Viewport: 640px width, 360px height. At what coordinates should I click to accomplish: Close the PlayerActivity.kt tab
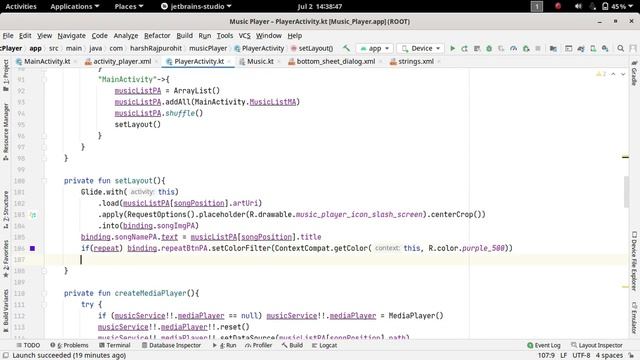(229, 62)
